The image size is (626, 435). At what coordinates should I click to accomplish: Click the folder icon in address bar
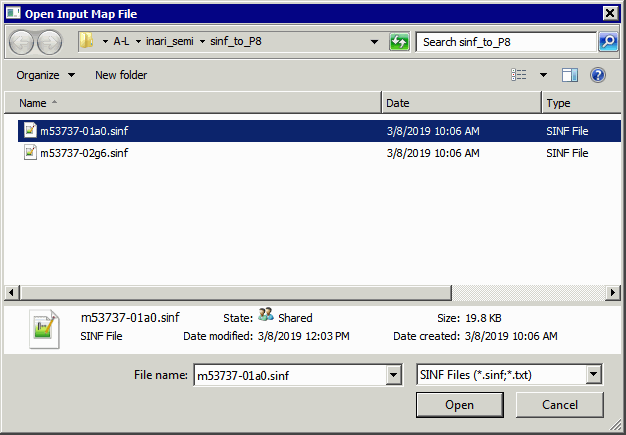(x=86, y=41)
